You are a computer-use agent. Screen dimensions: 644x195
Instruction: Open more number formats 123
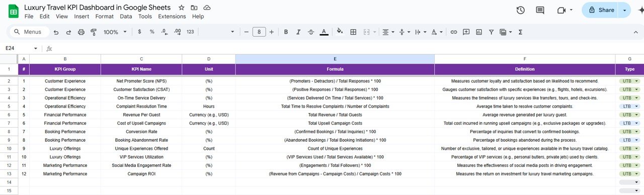190,32
